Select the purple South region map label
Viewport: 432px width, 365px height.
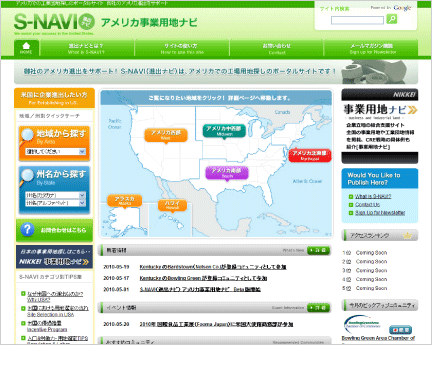coord(227,173)
